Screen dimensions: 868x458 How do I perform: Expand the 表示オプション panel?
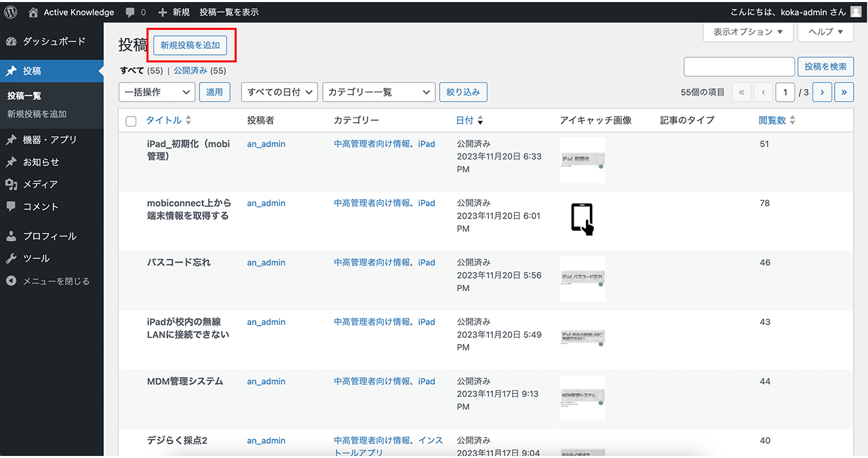[x=748, y=32]
